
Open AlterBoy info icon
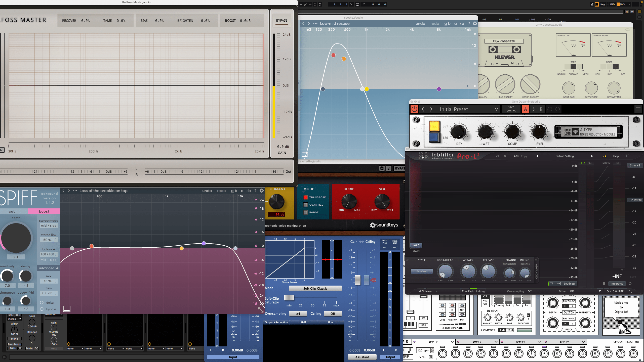click(389, 168)
